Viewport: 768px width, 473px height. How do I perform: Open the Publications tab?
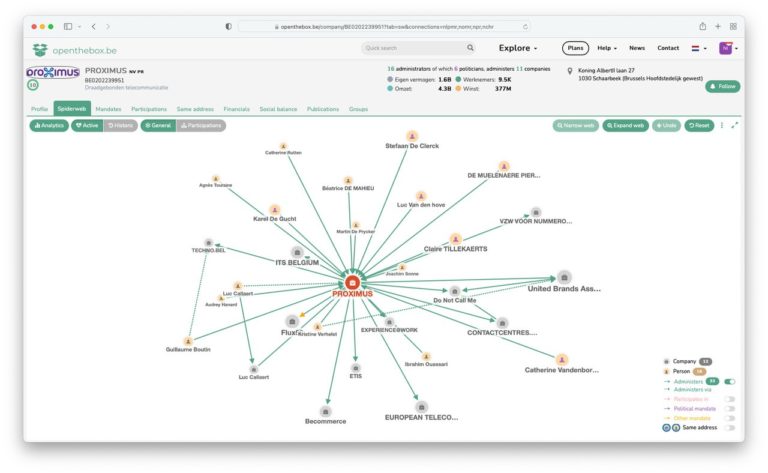point(323,109)
